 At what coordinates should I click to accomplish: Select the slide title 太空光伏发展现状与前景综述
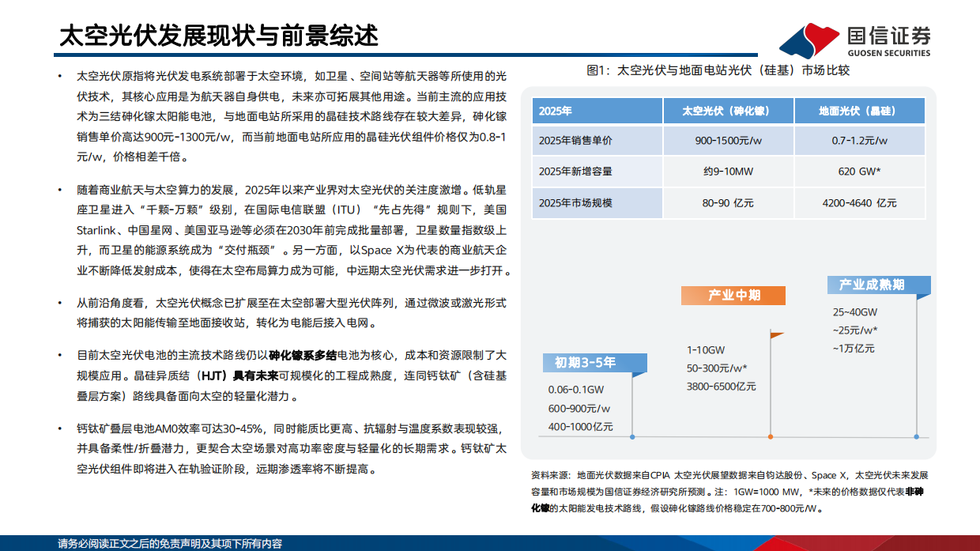click(221, 35)
